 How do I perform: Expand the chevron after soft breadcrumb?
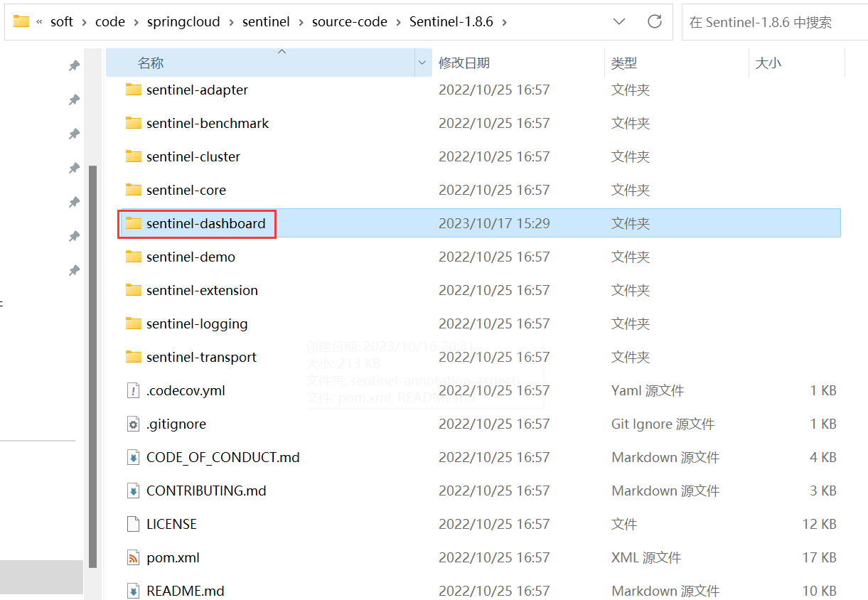84,22
